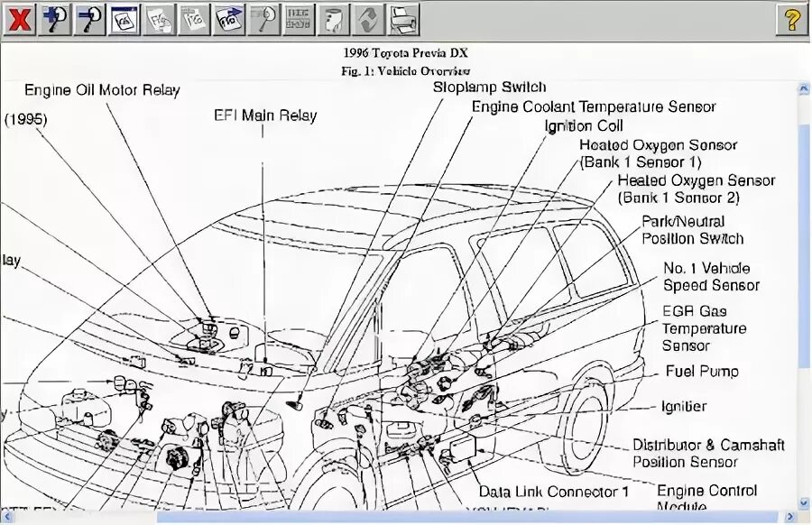Zoom out with the minus magnifier icon
The height and width of the screenshot is (525, 812).
pyautogui.click(x=89, y=20)
